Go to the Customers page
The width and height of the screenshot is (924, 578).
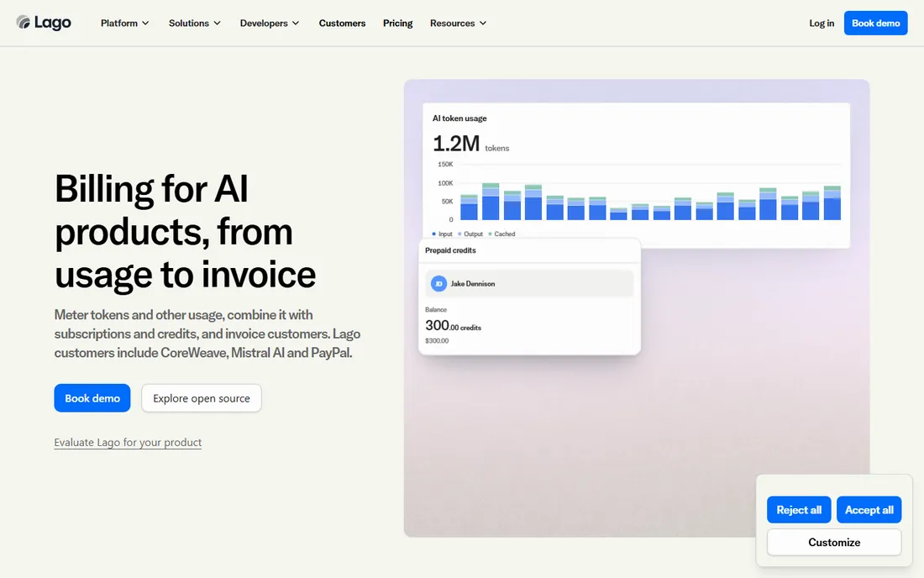tap(343, 23)
